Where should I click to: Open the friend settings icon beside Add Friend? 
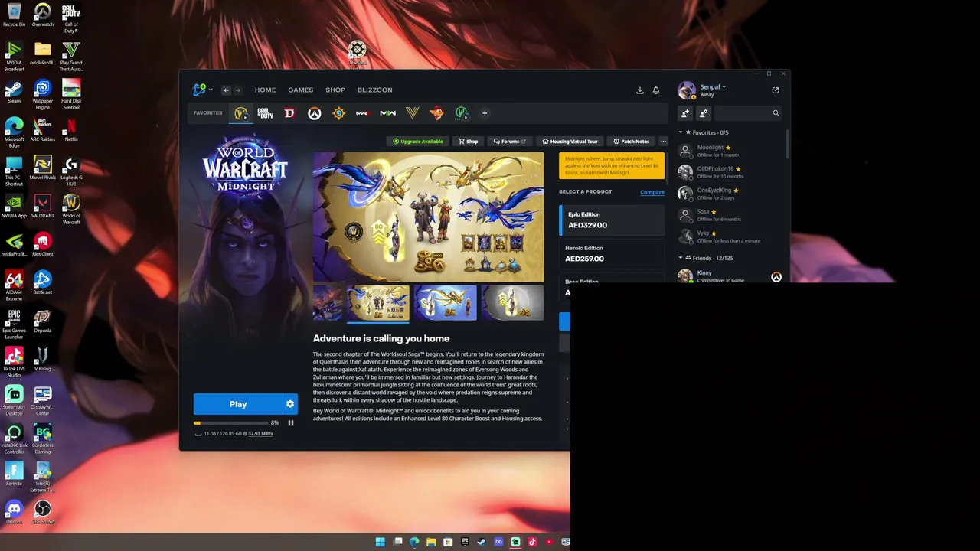(x=704, y=113)
